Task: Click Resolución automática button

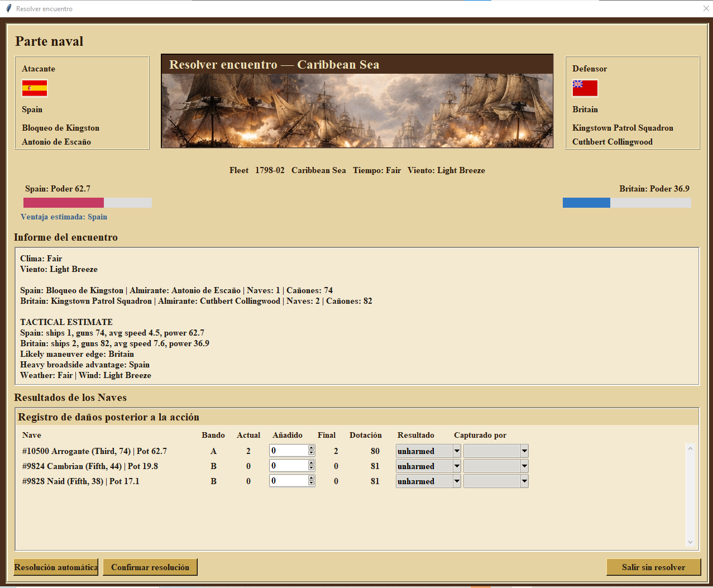Action: pos(56,567)
